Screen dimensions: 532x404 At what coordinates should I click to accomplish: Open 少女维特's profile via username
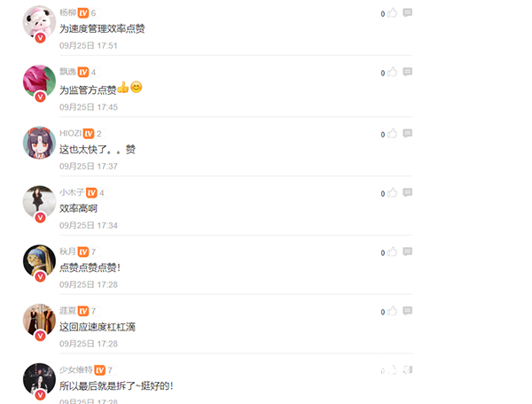tap(76, 369)
